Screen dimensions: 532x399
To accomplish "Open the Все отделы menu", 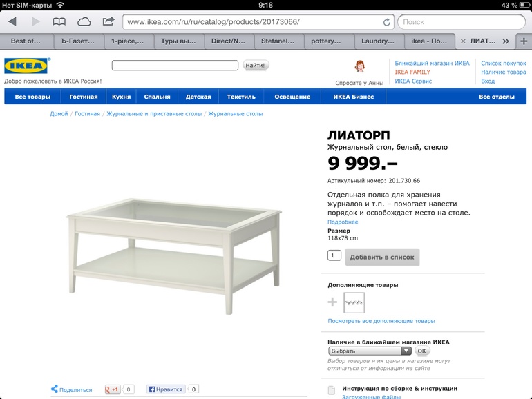I will coord(496,97).
